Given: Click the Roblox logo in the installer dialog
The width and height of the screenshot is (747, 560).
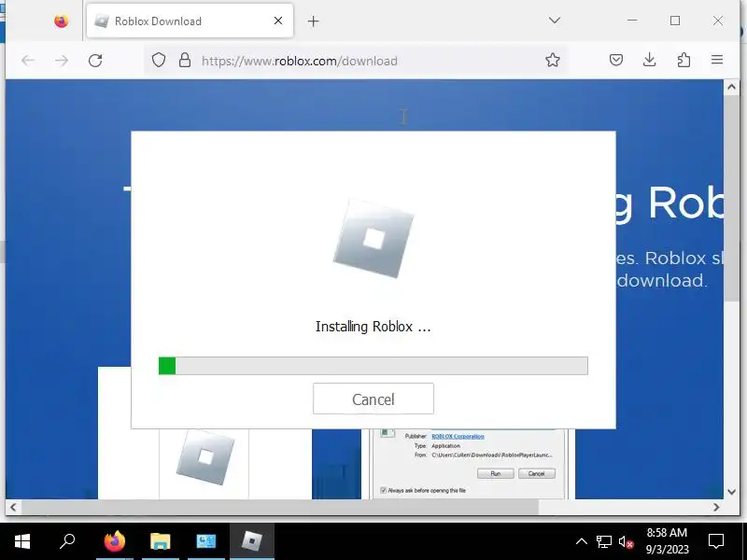Looking at the screenshot, I should 373,238.
